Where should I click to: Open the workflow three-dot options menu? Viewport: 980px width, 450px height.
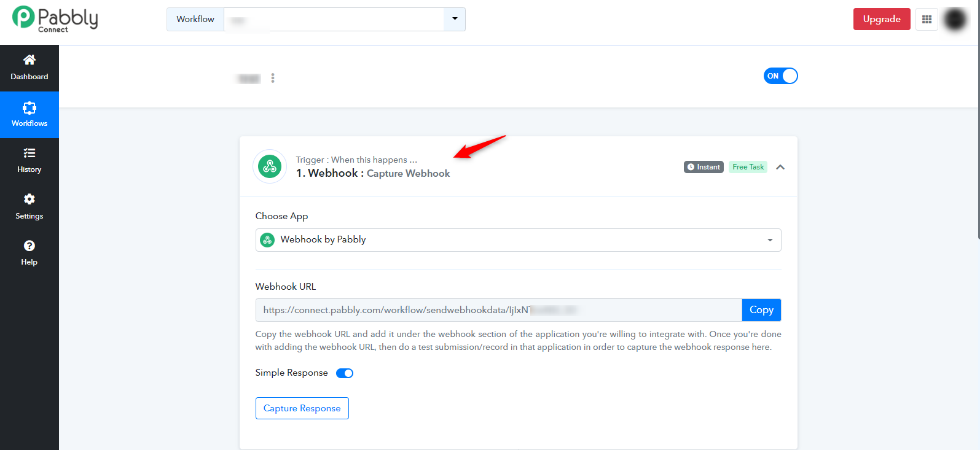[x=273, y=78]
